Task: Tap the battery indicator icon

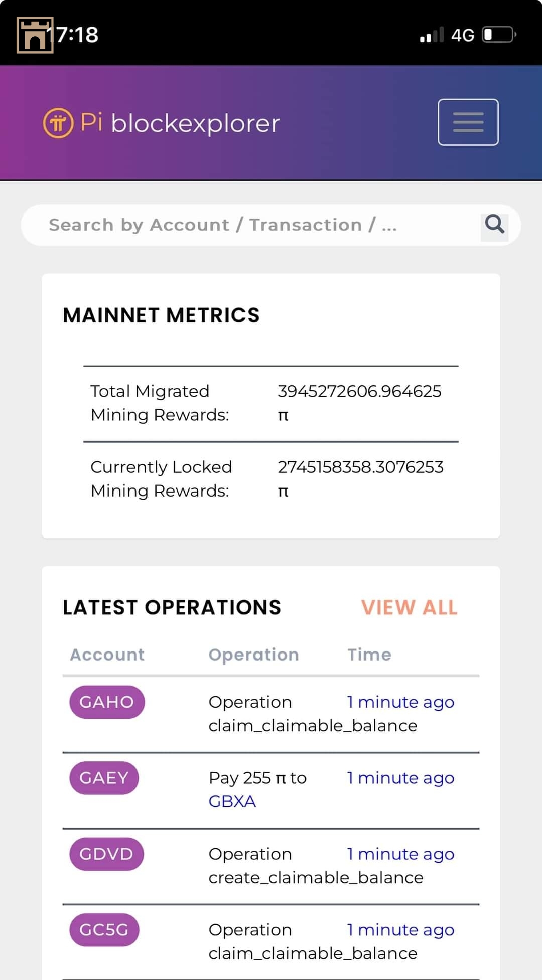Action: pos(499,35)
